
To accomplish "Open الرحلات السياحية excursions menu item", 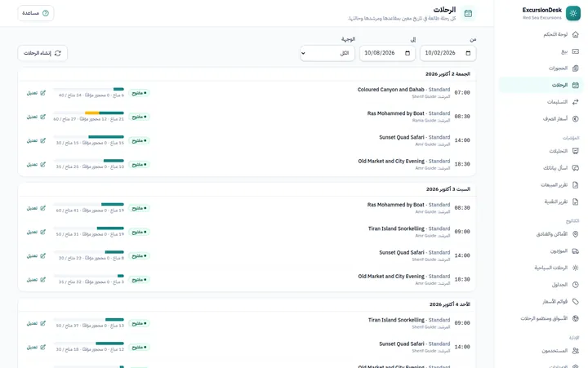I will (x=541, y=268).
